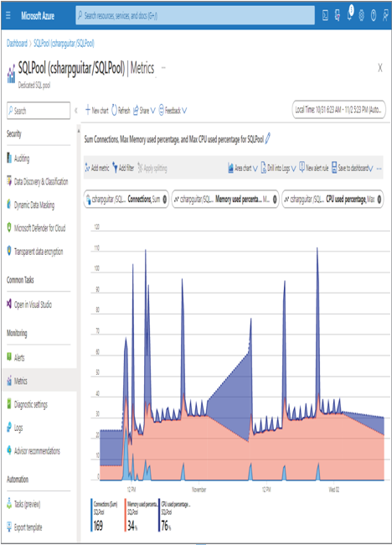Screen dimensions: 392x545
Task: Click New alert rule
Action: (314, 169)
